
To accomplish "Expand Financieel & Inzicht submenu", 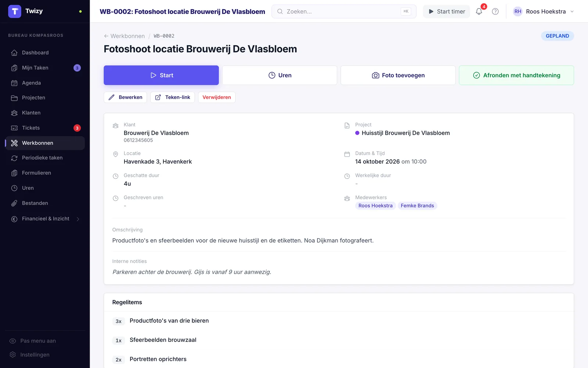I will [x=45, y=219].
